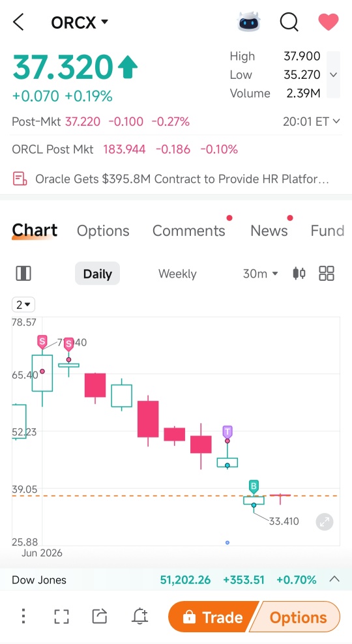This screenshot has width=352, height=644.
Task: Tap the share icon in bottom bar
Action: 99,616
